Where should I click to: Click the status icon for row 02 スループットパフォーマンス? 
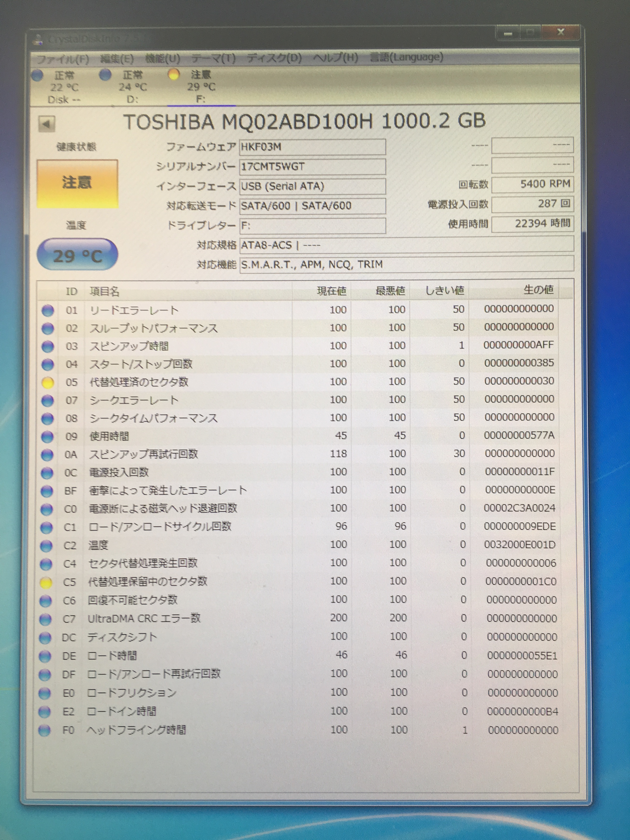point(48,328)
